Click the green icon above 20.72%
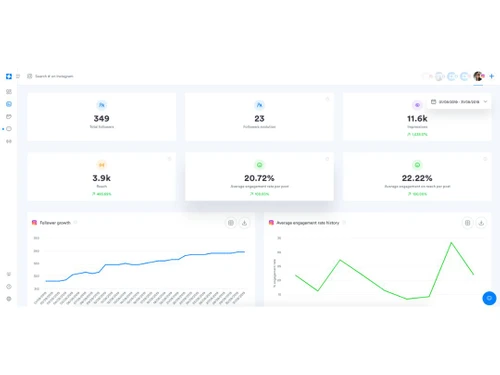Viewport: 500px width, 375px height. (x=259, y=165)
